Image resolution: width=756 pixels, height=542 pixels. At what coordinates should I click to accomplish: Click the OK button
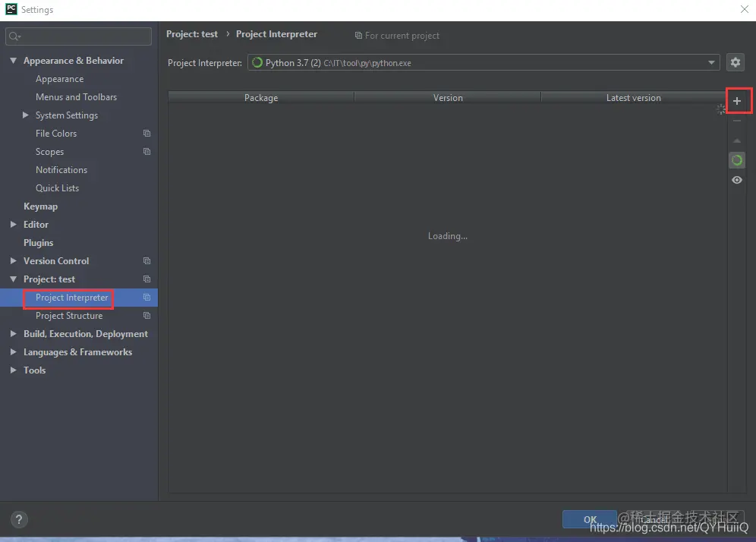[x=589, y=519]
